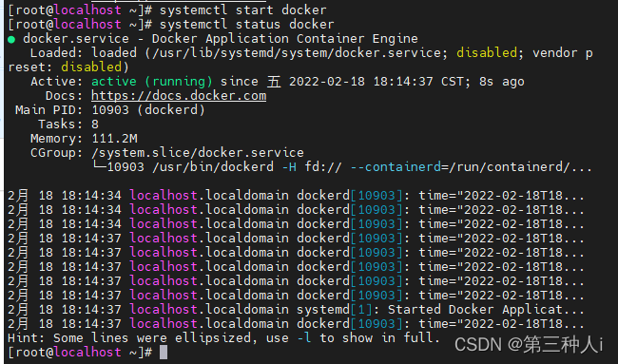Screen dimensions: 618x364
Task: Click the --containerd option text
Action: point(396,167)
